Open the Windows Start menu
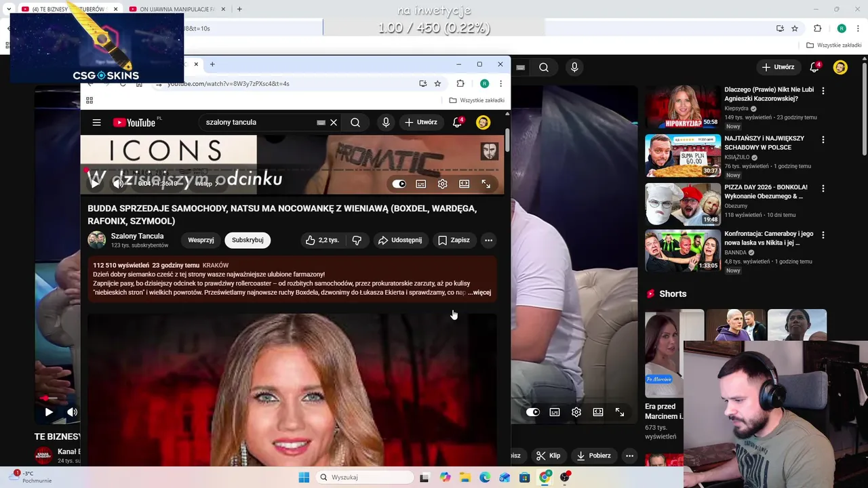 (x=304, y=477)
